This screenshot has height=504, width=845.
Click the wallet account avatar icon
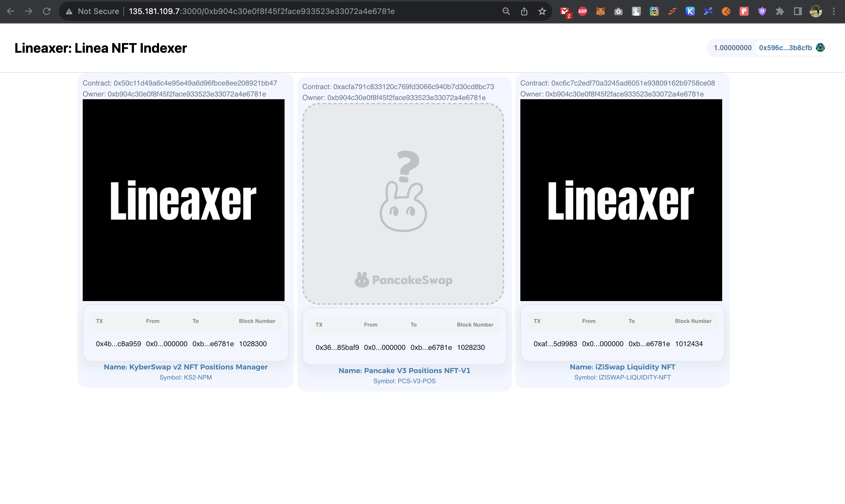(x=820, y=48)
